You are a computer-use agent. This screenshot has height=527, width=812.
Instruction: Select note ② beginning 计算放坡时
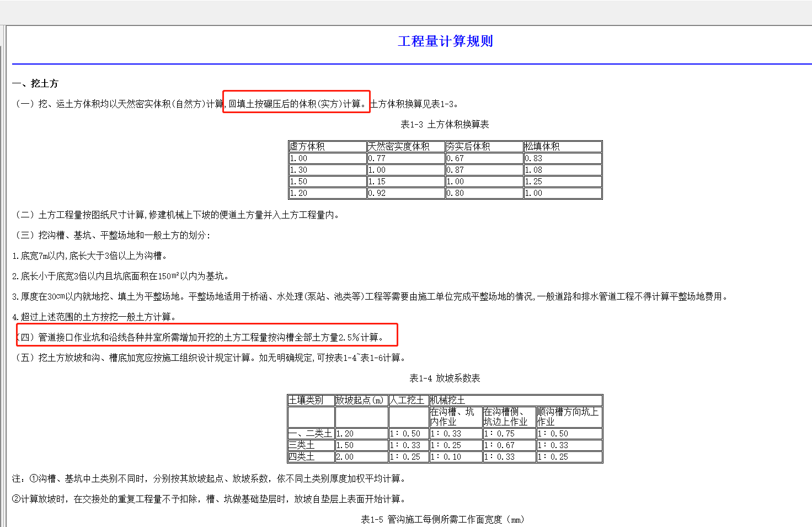point(210,499)
